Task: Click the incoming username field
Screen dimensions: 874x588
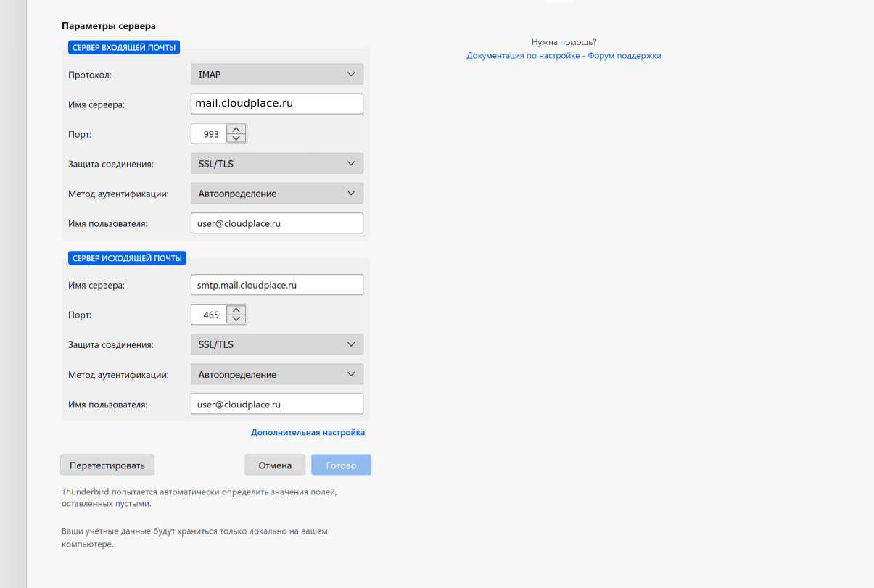Action: point(276,223)
